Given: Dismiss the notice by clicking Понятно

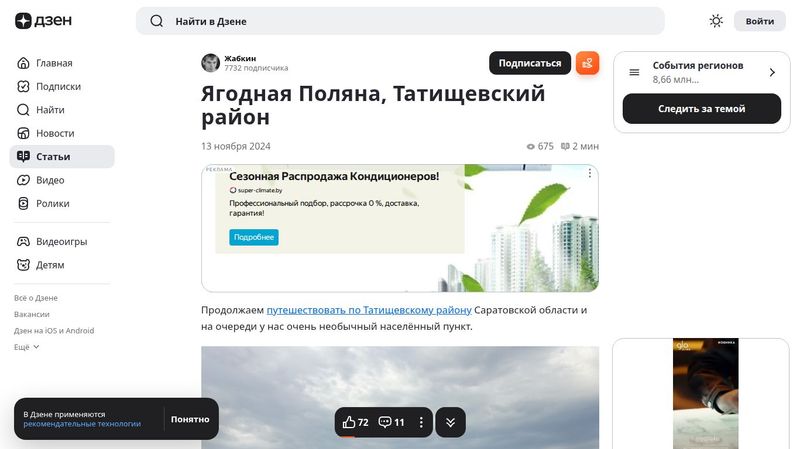Looking at the screenshot, I should [190, 419].
